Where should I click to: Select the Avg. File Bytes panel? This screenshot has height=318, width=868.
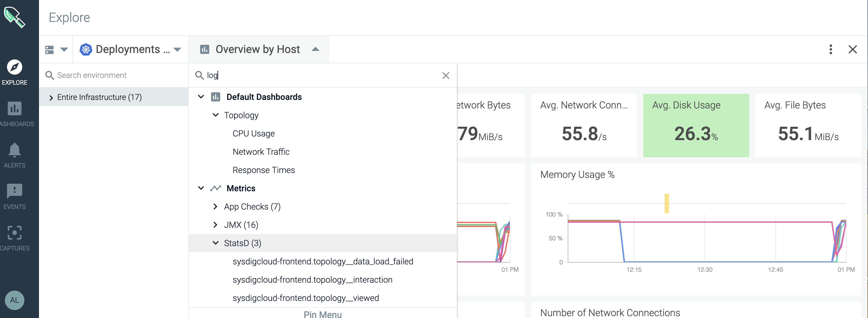point(808,125)
